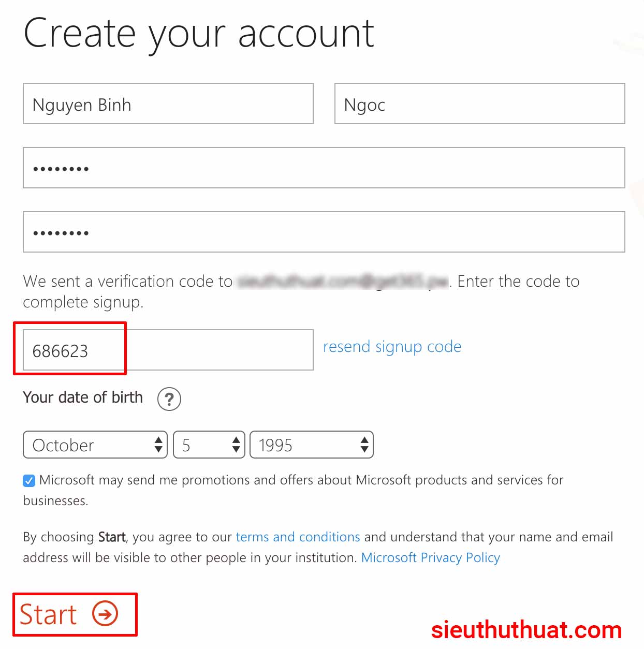The image size is (644, 649).
Task: Uncheck the Microsoft promotions and offers checkbox
Action: (x=29, y=481)
